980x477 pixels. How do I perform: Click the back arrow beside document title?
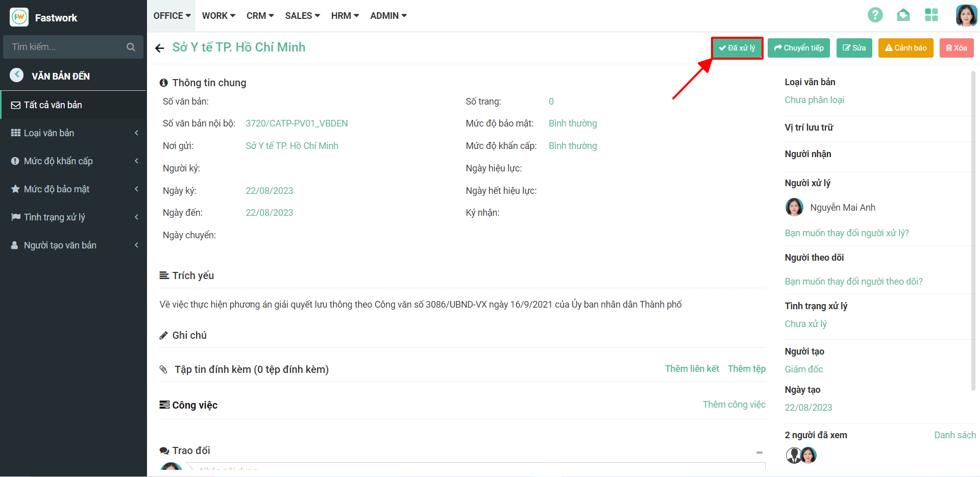tap(160, 48)
